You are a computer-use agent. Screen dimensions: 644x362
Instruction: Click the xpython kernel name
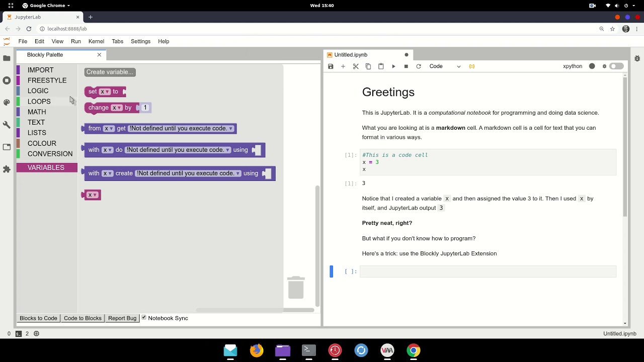pos(573,66)
